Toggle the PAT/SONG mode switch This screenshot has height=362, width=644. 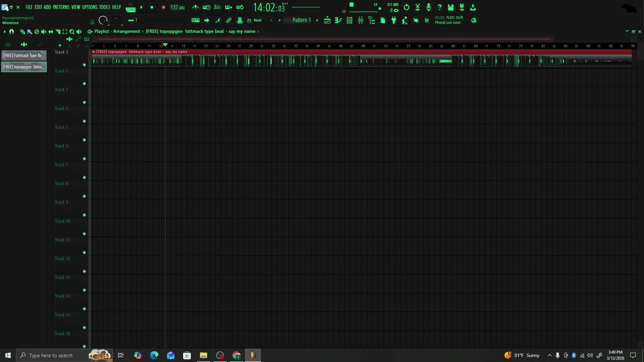tap(131, 8)
